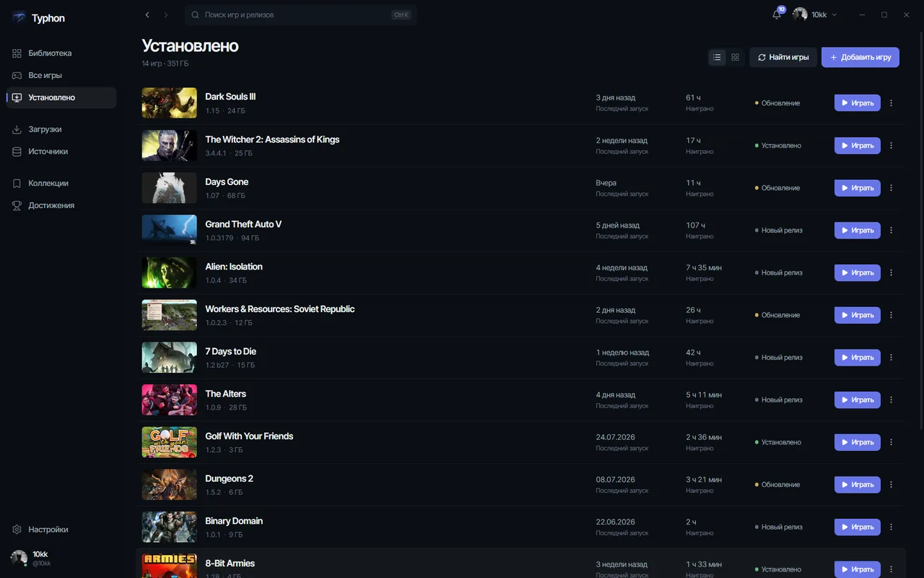Open more options for The Witcher 2

coord(891,146)
